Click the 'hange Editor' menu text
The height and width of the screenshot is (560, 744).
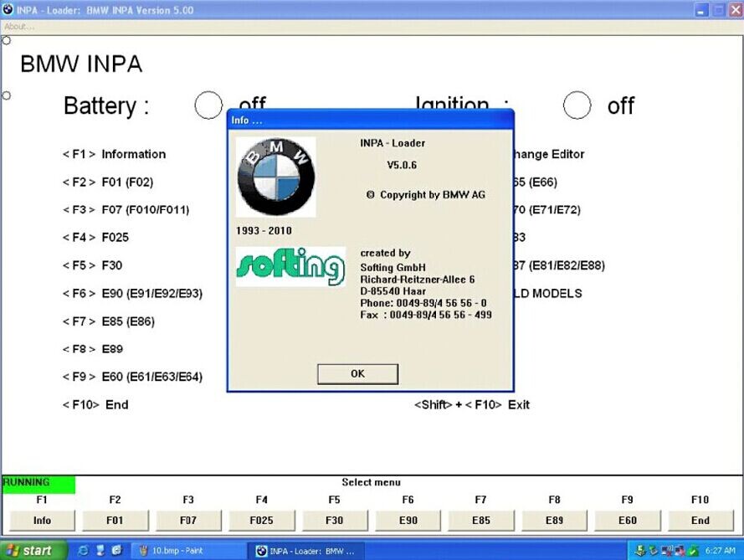click(x=550, y=154)
